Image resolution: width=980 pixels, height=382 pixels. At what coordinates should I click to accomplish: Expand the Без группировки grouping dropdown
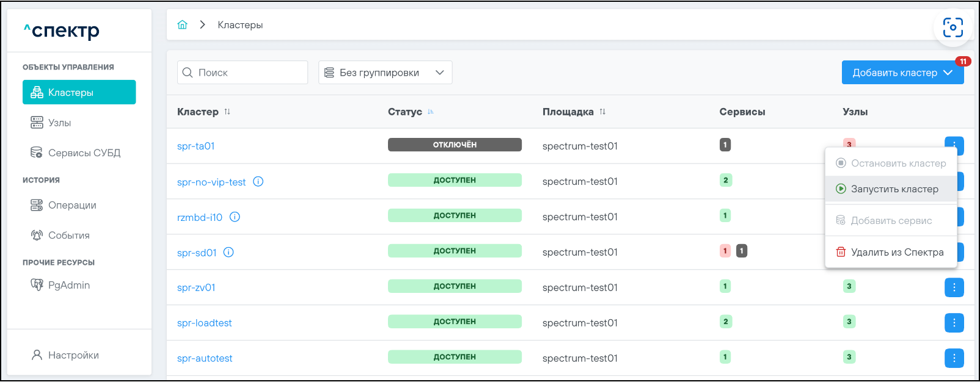(385, 73)
